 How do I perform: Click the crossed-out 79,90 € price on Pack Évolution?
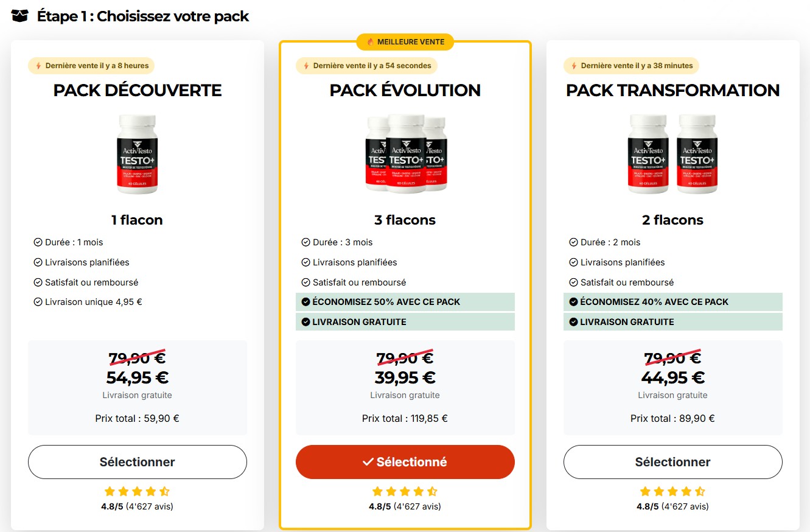(x=405, y=358)
